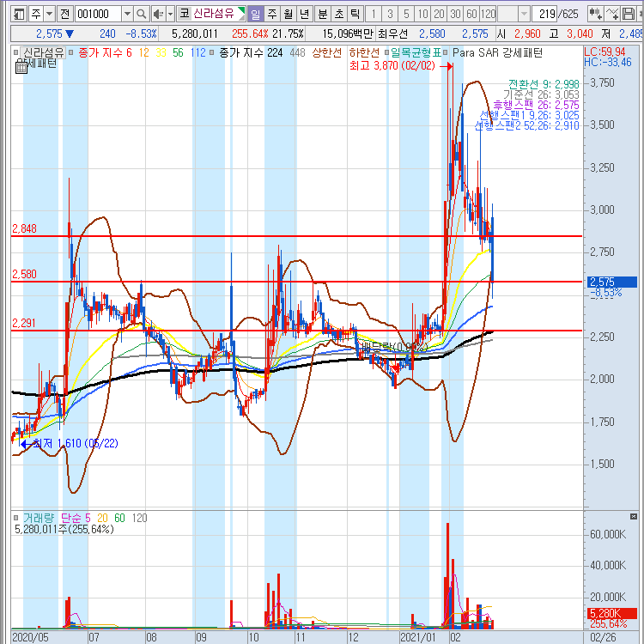The height and width of the screenshot is (644, 644).
Task: Click the down triangle beside price 2,575
Action: coord(70,33)
